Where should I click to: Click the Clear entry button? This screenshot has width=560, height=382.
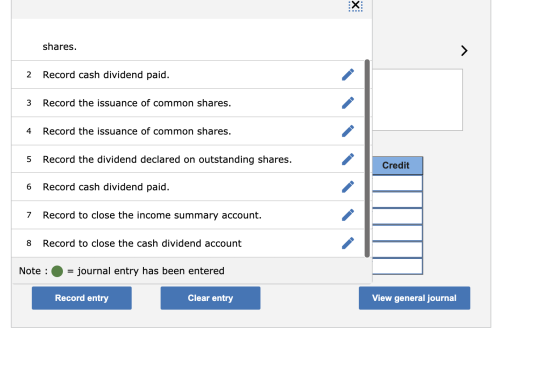(x=210, y=298)
